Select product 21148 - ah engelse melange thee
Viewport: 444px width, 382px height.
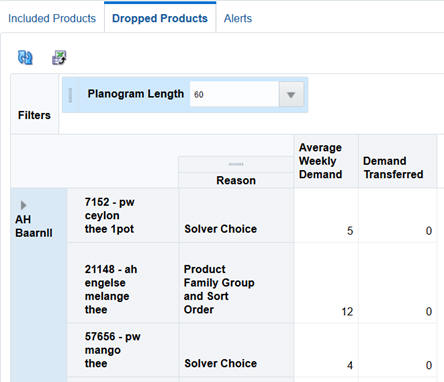111,289
